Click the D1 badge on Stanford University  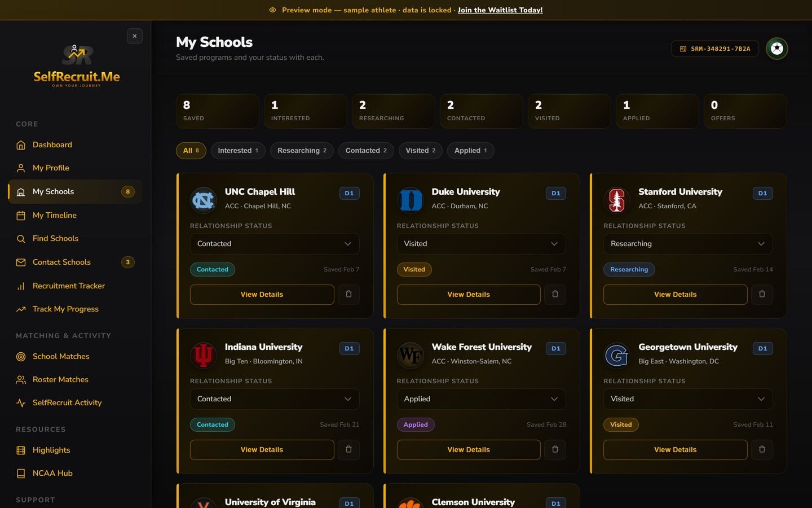[763, 194]
